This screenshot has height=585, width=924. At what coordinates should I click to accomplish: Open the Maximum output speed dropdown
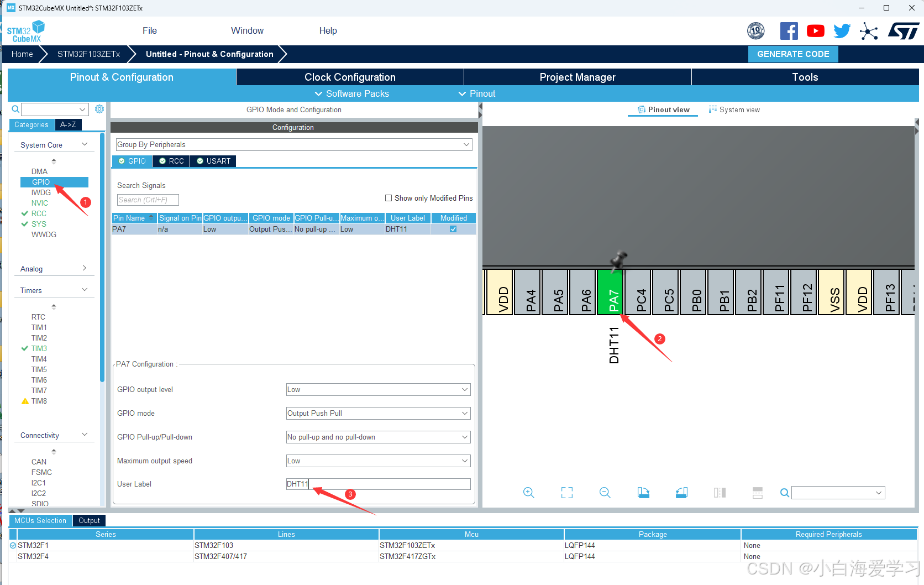(x=379, y=461)
